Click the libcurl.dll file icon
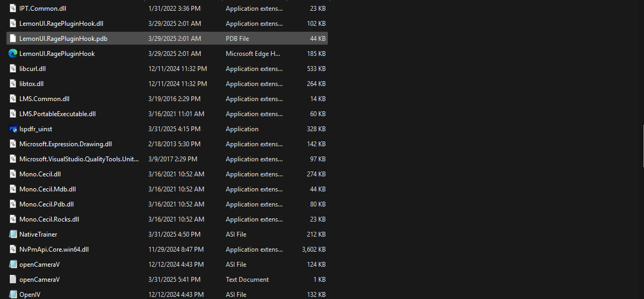 [x=13, y=69]
